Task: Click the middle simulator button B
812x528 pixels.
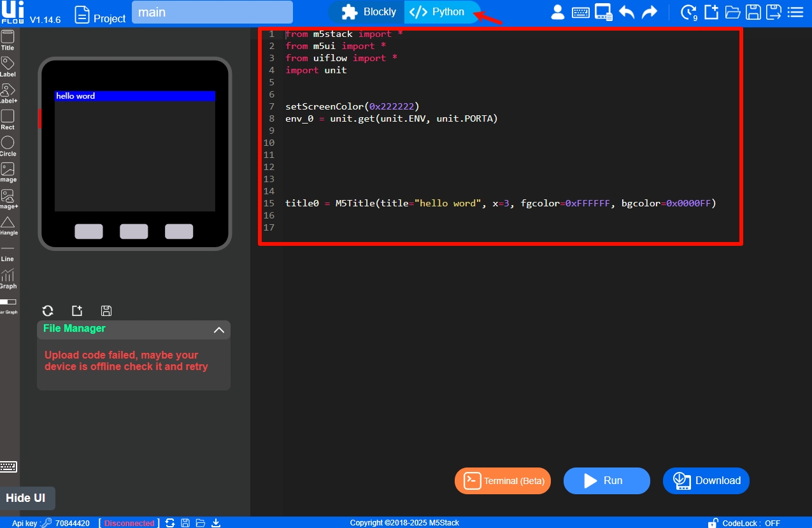Action: click(134, 231)
